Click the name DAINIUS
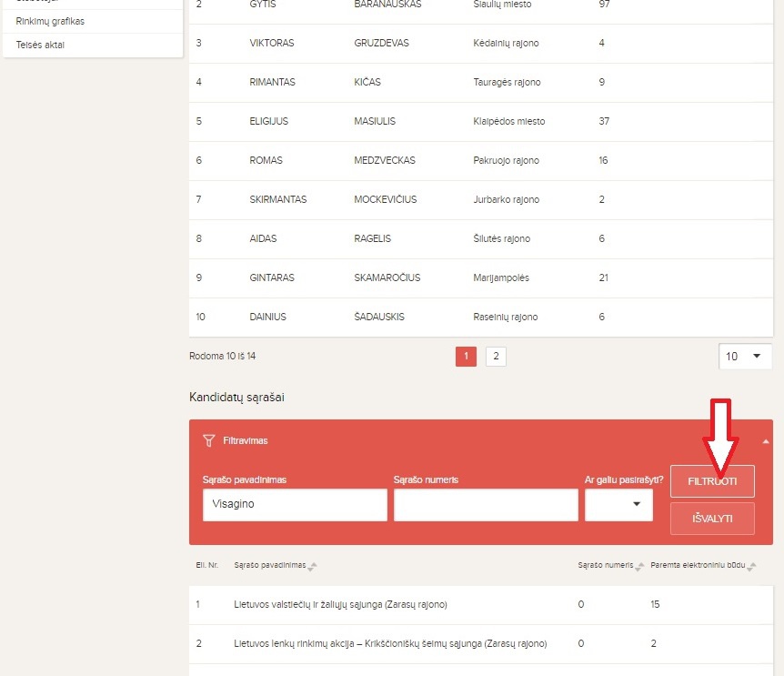The width and height of the screenshot is (784, 676). click(267, 317)
